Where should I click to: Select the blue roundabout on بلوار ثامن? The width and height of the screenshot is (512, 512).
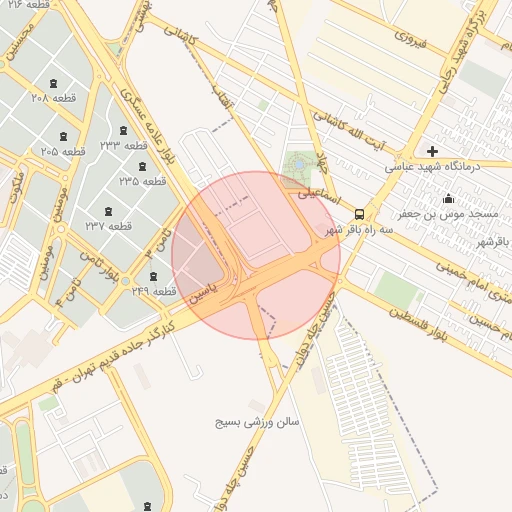point(125,281)
